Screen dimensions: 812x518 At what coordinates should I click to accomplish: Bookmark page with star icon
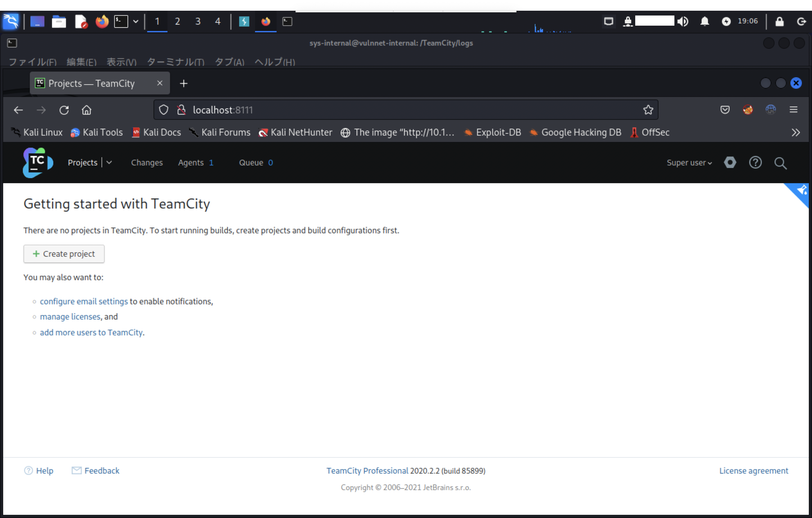click(648, 110)
